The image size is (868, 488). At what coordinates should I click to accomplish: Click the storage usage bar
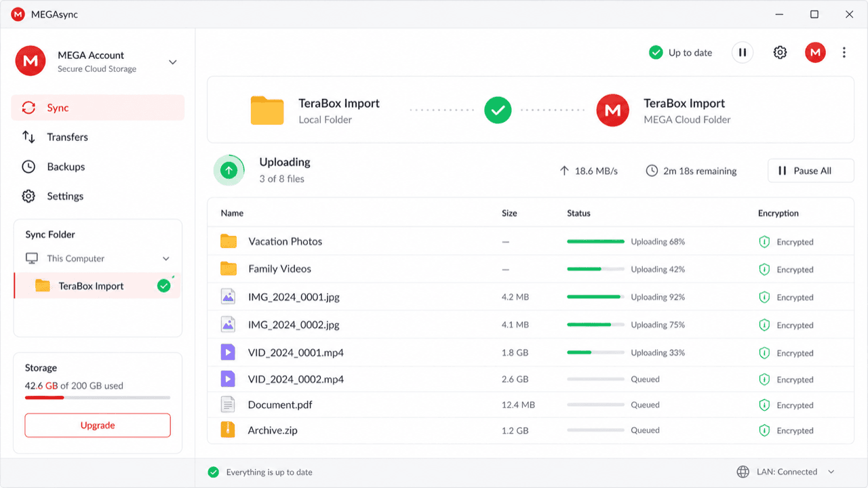pos(98,398)
